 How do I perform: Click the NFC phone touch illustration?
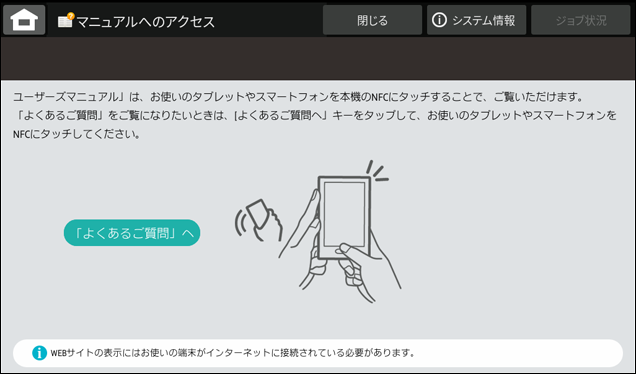pyautogui.click(x=317, y=232)
